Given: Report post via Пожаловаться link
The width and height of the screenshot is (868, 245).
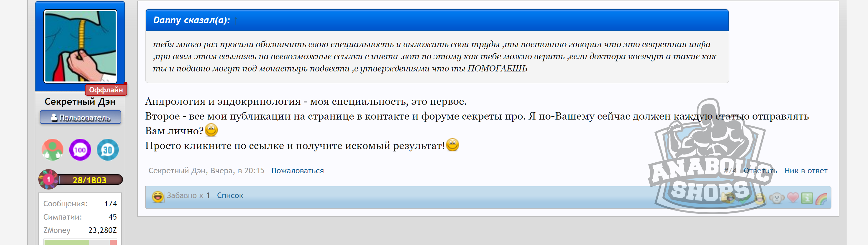Looking at the screenshot, I should pyautogui.click(x=297, y=171).
